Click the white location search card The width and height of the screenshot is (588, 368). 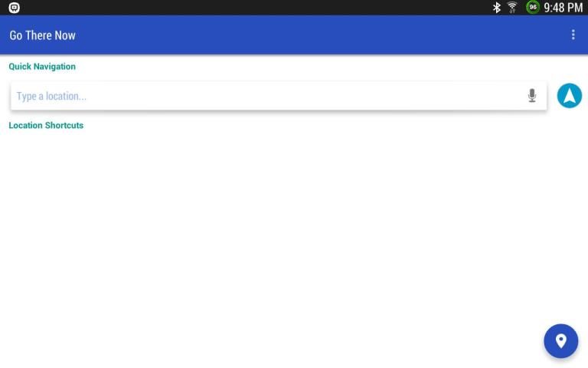[x=279, y=96]
